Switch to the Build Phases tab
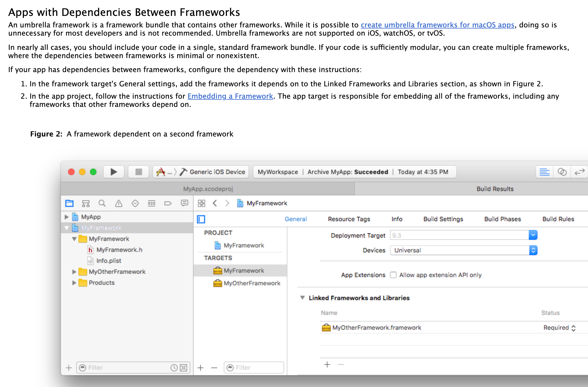The width and height of the screenshot is (588, 387). coord(502,219)
